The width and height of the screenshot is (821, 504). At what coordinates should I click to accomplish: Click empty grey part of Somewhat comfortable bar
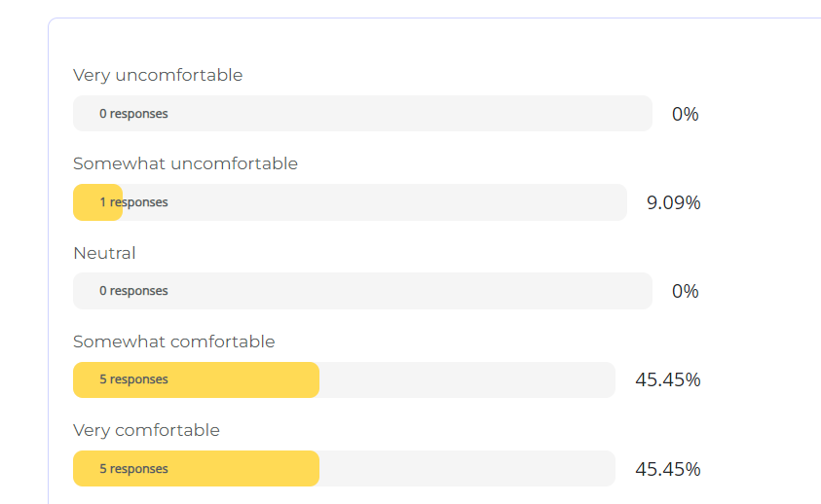point(467,379)
